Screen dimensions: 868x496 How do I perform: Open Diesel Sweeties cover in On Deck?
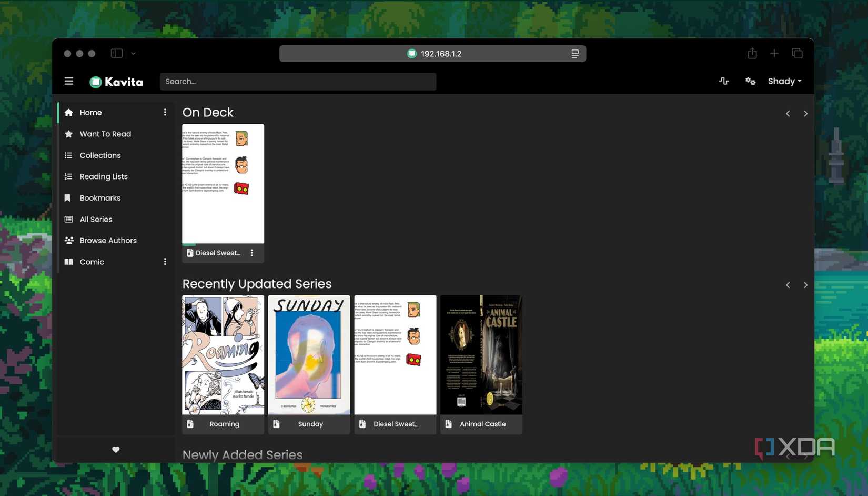pyautogui.click(x=223, y=184)
